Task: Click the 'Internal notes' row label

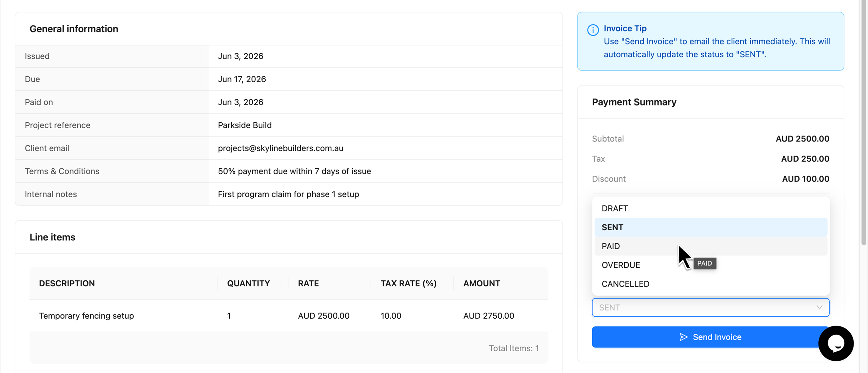Action: point(51,194)
